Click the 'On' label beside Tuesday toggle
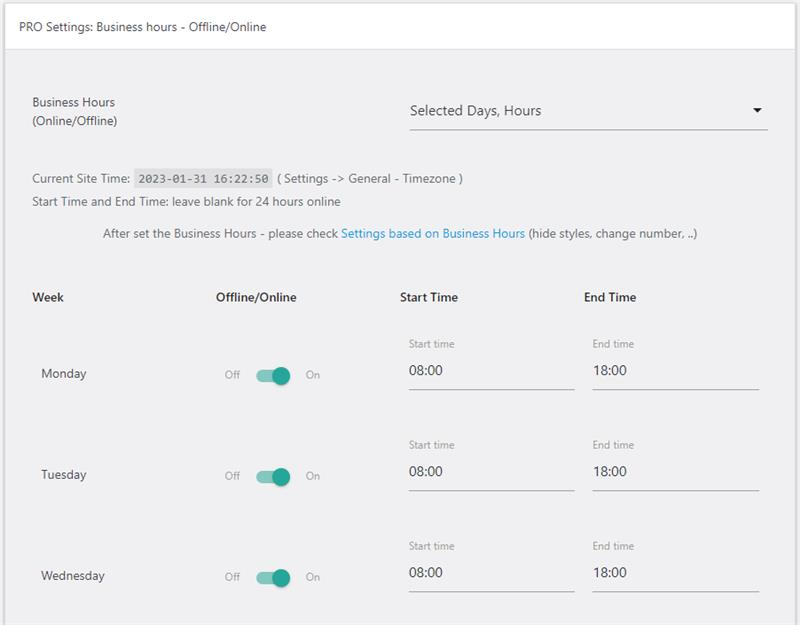This screenshot has width=800, height=625. pyautogui.click(x=313, y=476)
